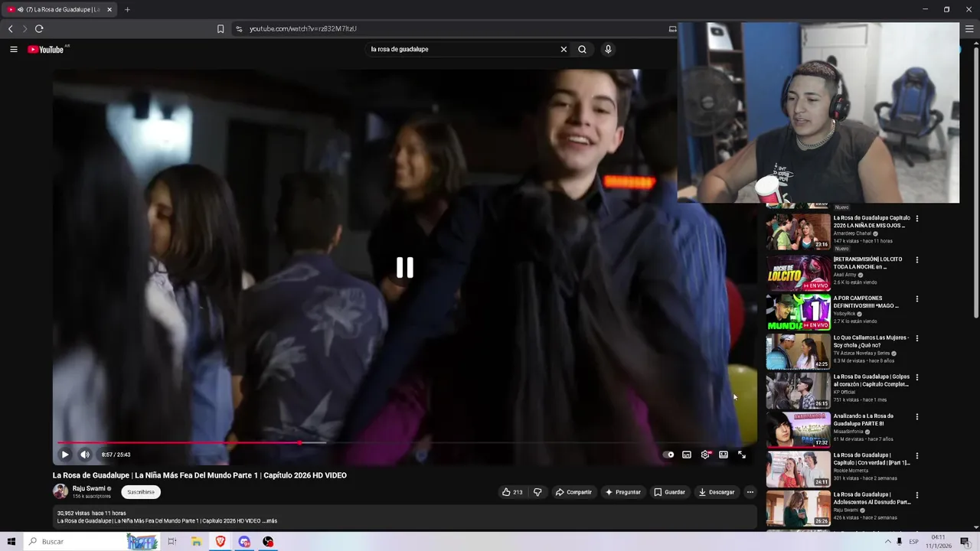Open options menu for LA NIÑA DE MIS OJOS
The image size is (980, 551).
point(917,219)
